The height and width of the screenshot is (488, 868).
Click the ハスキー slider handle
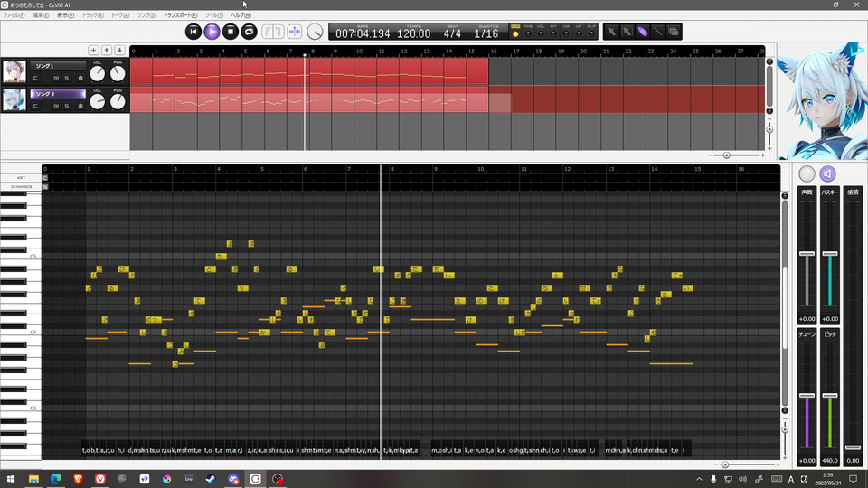point(830,253)
